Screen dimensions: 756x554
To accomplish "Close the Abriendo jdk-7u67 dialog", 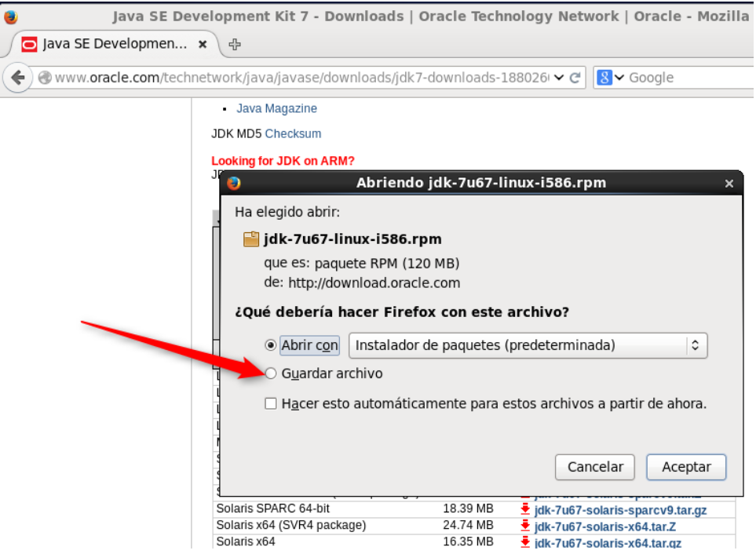I will click(729, 184).
